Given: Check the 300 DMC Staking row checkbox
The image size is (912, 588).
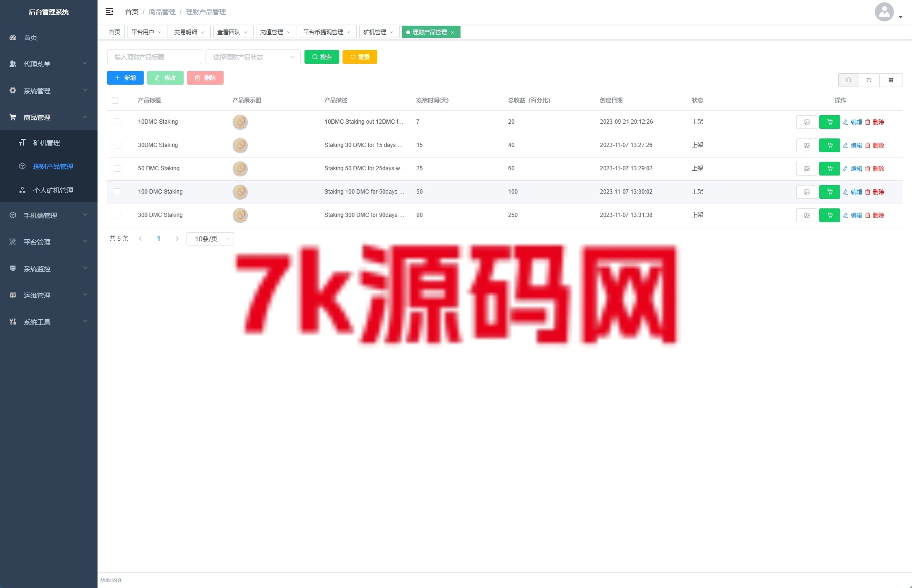Looking at the screenshot, I should 117,216.
